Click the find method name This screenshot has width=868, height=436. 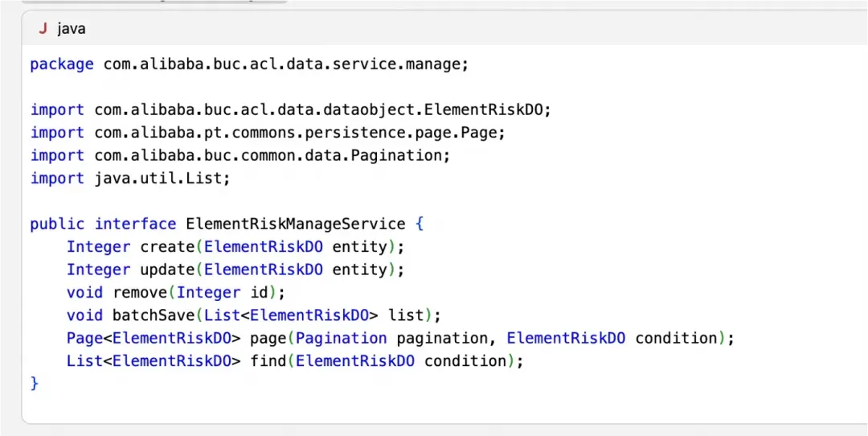tap(268, 361)
